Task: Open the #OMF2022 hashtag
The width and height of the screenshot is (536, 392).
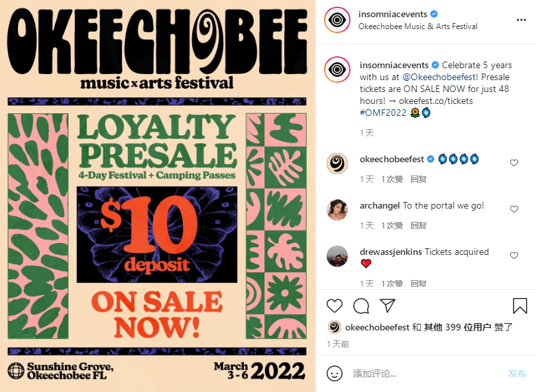Action: (x=383, y=113)
